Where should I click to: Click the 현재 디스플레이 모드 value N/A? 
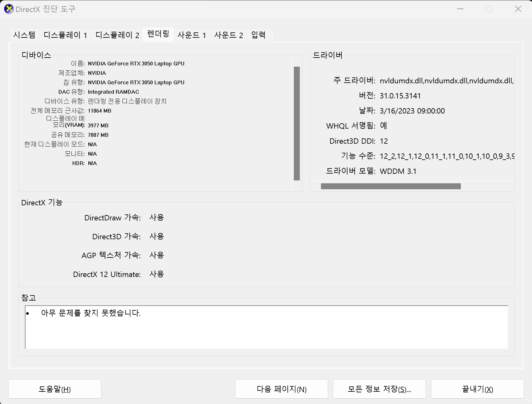tap(92, 145)
